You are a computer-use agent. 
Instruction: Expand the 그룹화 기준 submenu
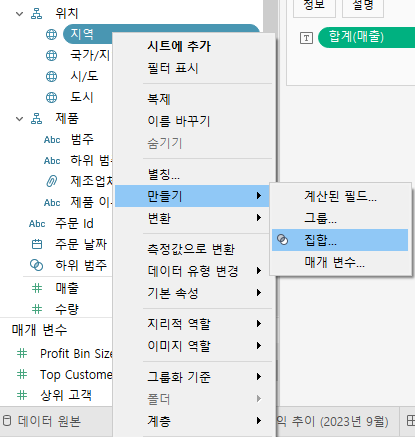192,377
